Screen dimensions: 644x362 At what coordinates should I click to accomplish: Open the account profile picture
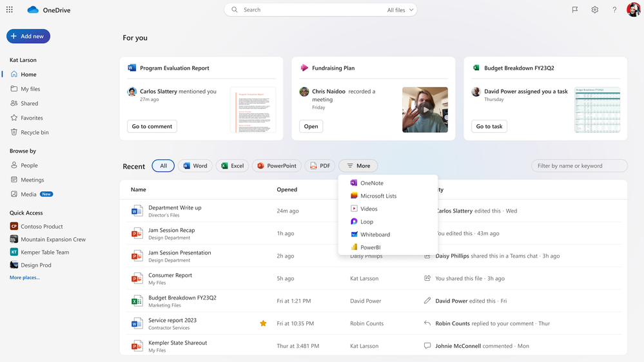[634, 10]
